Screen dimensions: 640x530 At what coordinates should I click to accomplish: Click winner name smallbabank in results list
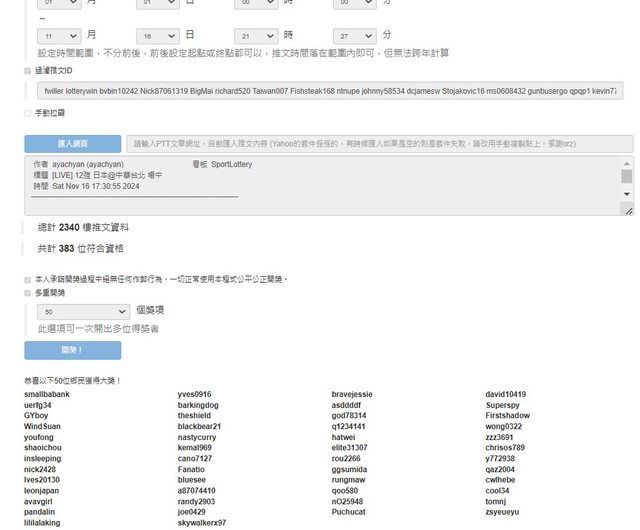pyautogui.click(x=47, y=395)
